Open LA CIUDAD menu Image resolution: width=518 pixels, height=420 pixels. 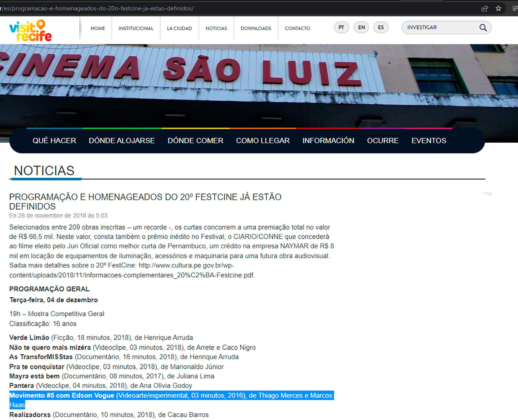click(x=179, y=28)
